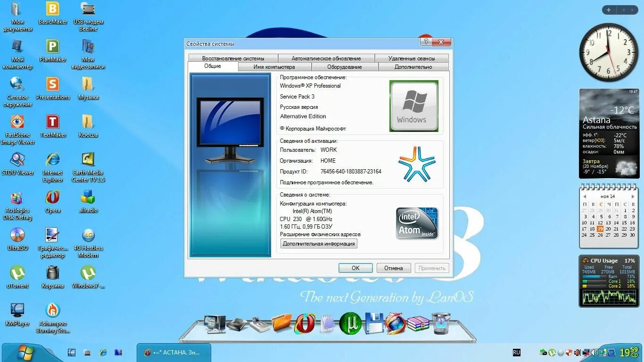Screen dimensions: 644x362
Task: Click the RU language indicator
Action: (517, 353)
